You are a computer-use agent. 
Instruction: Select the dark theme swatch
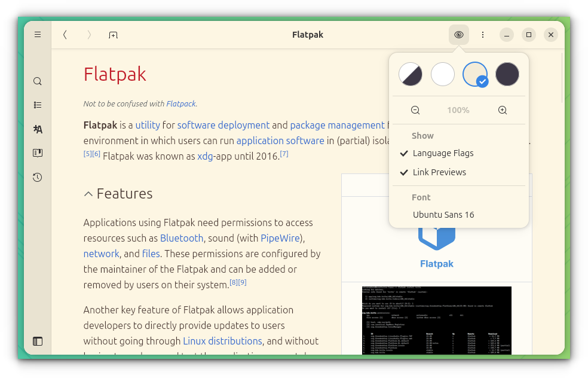507,74
